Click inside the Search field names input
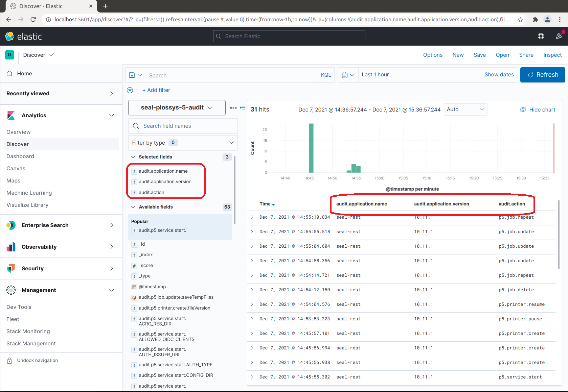Screen dimensions: 568x392 [x=183, y=126]
